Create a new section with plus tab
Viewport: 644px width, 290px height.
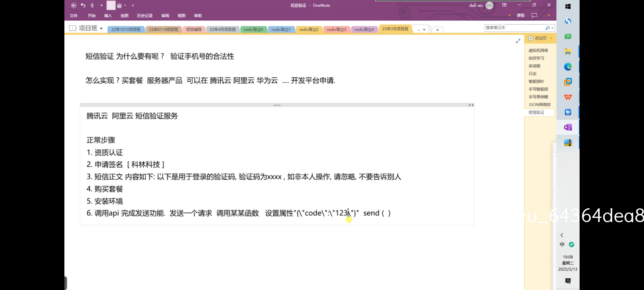point(437,30)
